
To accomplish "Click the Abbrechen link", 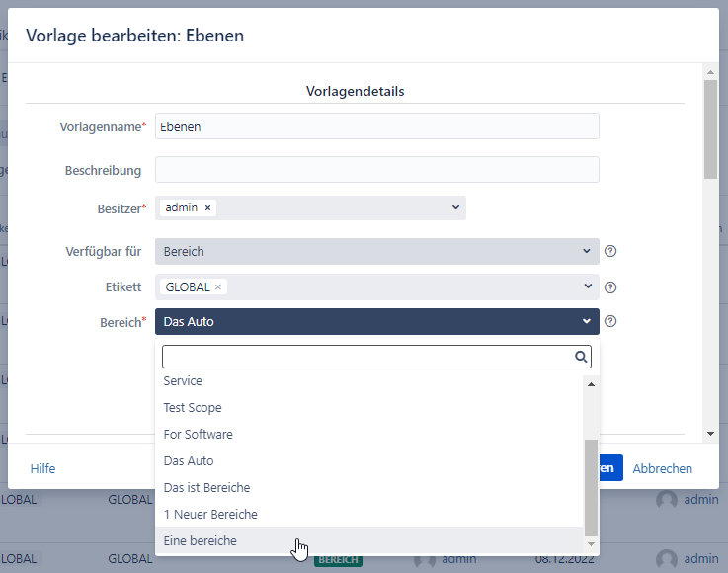I will coord(662,469).
